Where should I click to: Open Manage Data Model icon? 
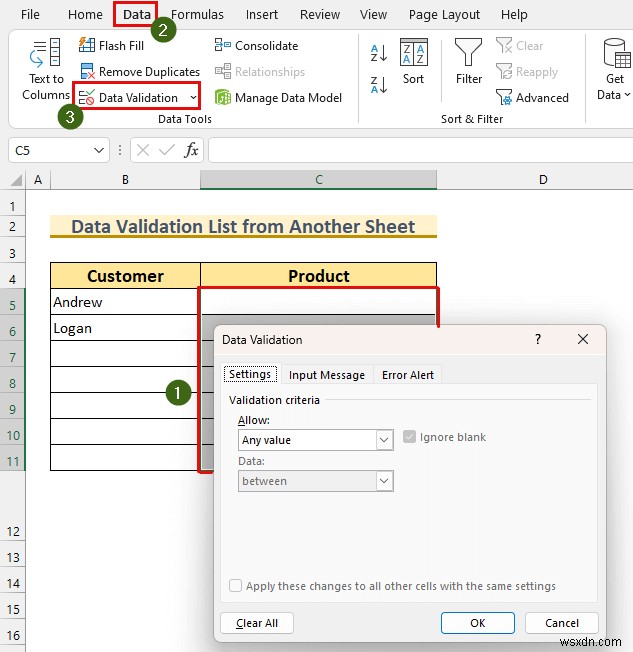(223, 98)
